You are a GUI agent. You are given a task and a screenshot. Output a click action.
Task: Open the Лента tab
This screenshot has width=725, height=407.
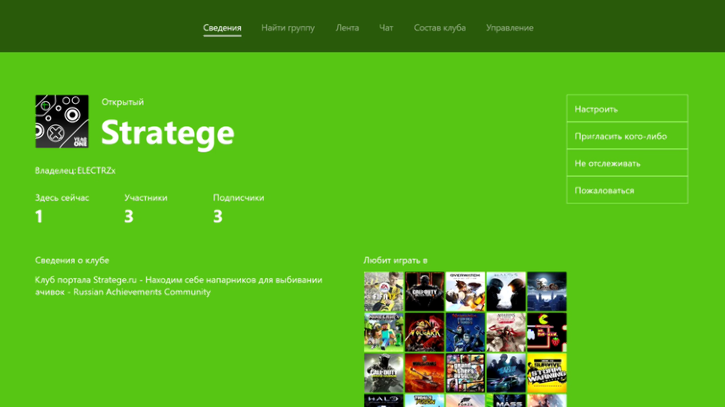[x=347, y=28]
